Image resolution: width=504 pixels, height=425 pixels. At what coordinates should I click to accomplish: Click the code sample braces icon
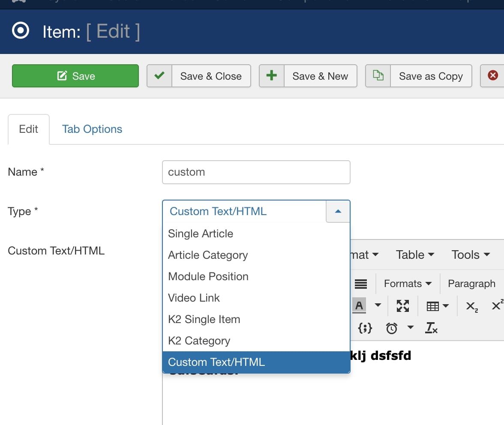[365, 328]
